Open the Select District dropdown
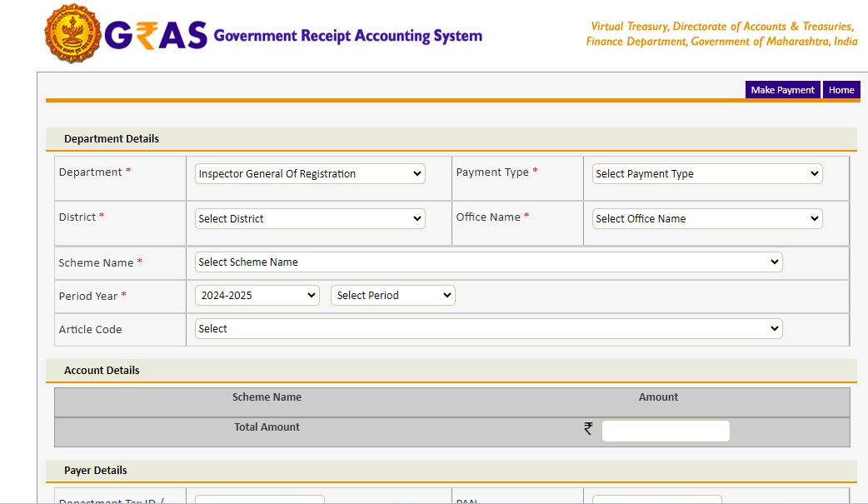The width and height of the screenshot is (868, 504). pyautogui.click(x=310, y=219)
